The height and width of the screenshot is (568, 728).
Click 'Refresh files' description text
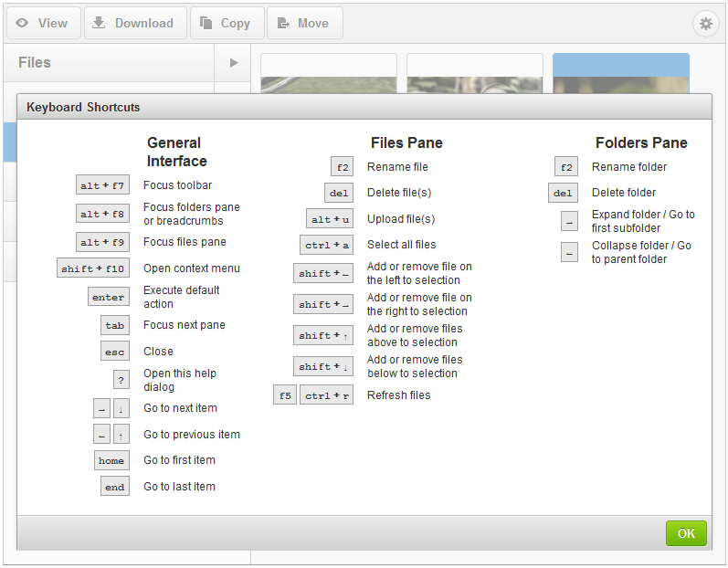coord(399,395)
